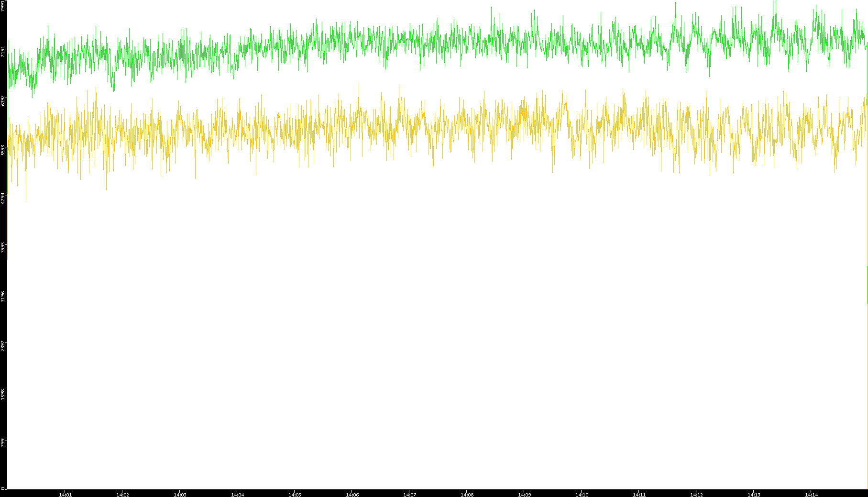
Task: Click the 14:07 time axis label
Action: 409,495
